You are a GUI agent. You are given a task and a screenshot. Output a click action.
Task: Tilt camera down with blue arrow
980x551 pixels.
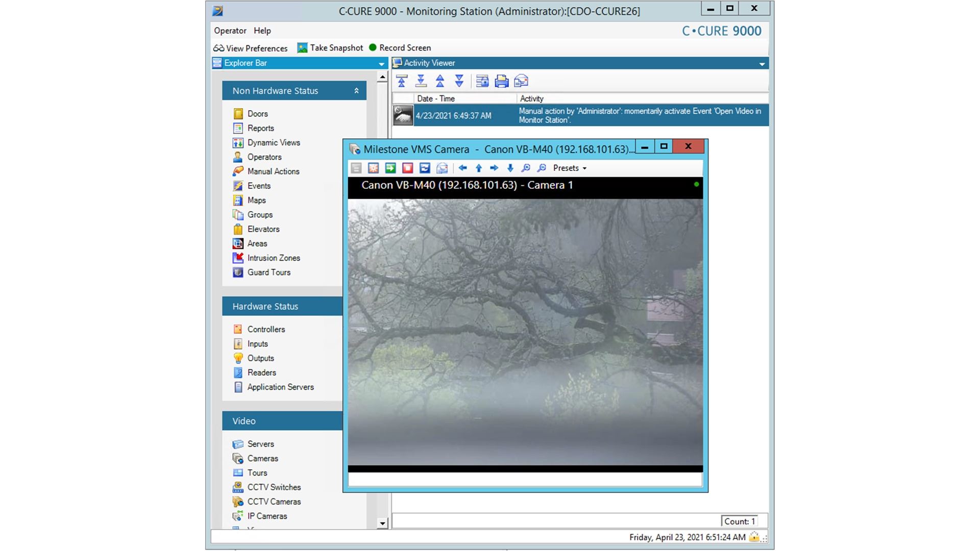tap(510, 168)
